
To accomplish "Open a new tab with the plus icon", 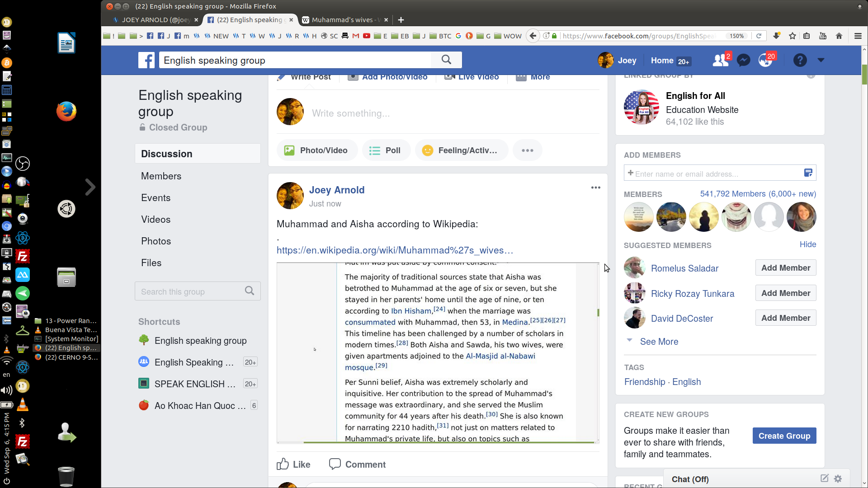I will [401, 20].
